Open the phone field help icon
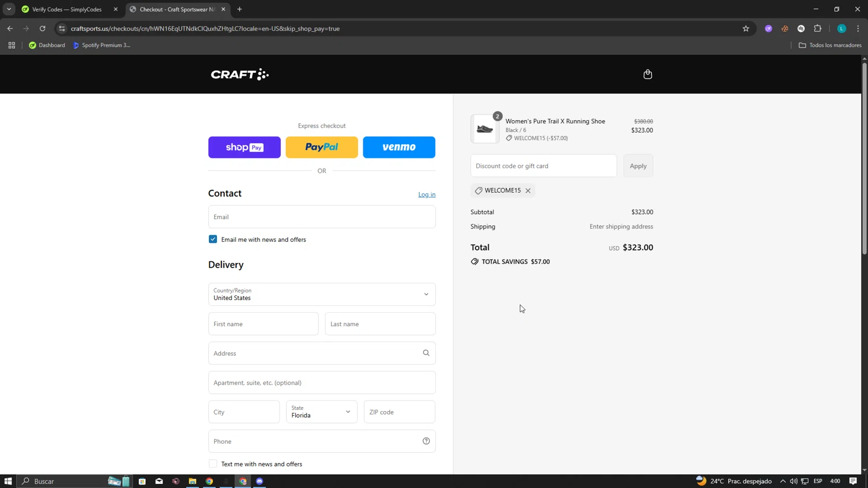The height and width of the screenshot is (488, 868). (x=426, y=441)
